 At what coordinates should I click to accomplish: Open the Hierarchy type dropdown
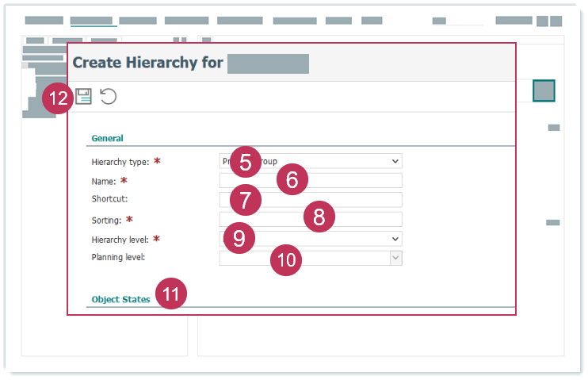tap(395, 161)
